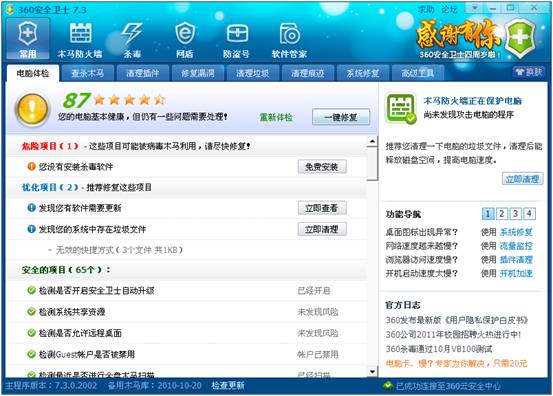
Task: Click the 备用木马库 2010-10-20 status text
Action: pyautogui.click(x=155, y=385)
